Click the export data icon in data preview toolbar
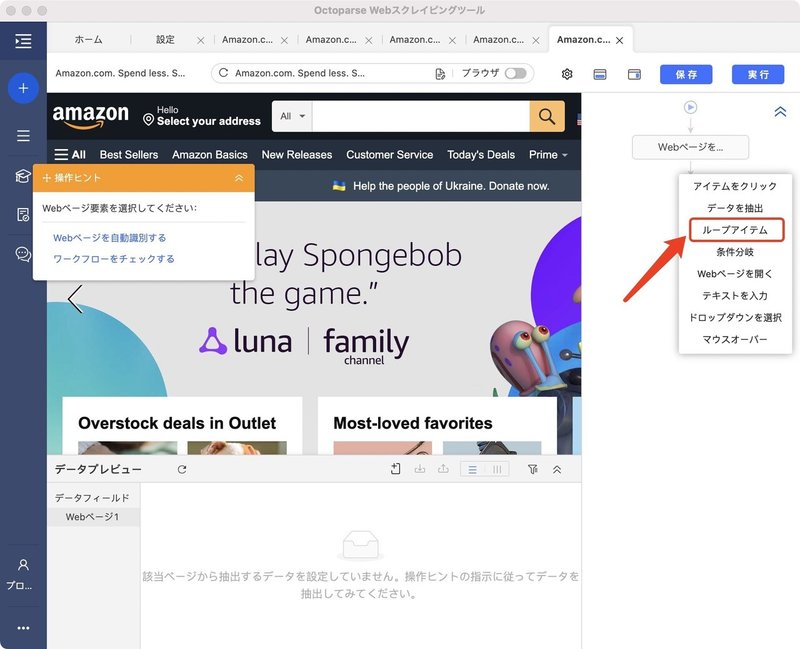The height and width of the screenshot is (649, 800). [x=444, y=469]
